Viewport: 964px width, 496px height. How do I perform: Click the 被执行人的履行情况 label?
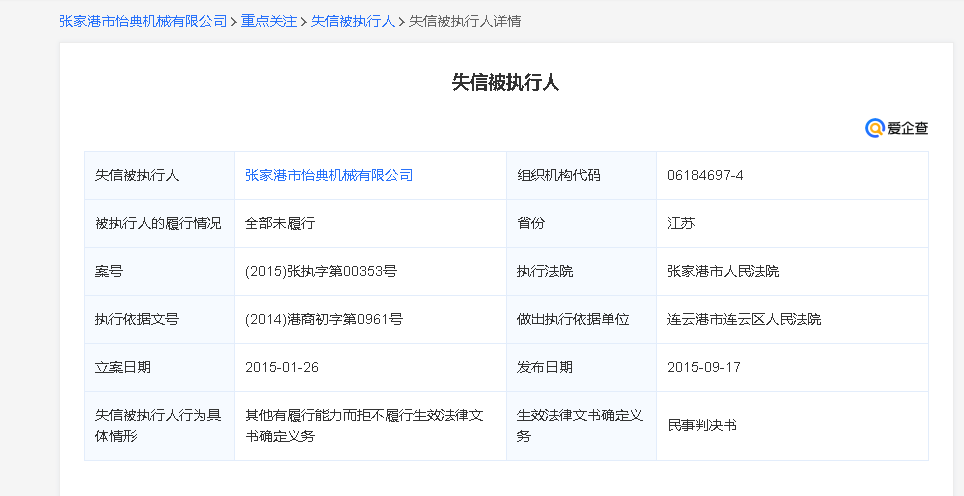click(158, 223)
